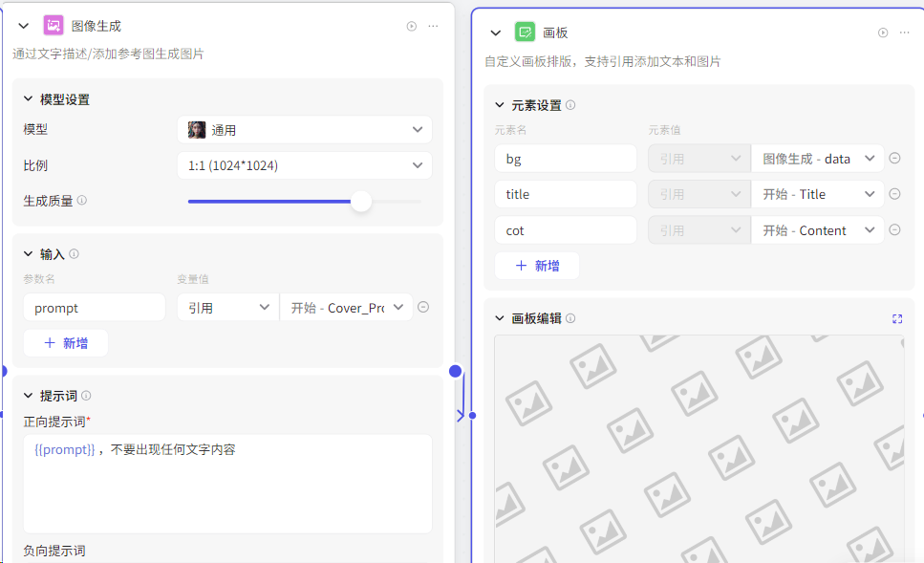Open the 开始 - Title value dropdown
Image resolution: width=924 pixels, height=563 pixels.
coord(817,193)
